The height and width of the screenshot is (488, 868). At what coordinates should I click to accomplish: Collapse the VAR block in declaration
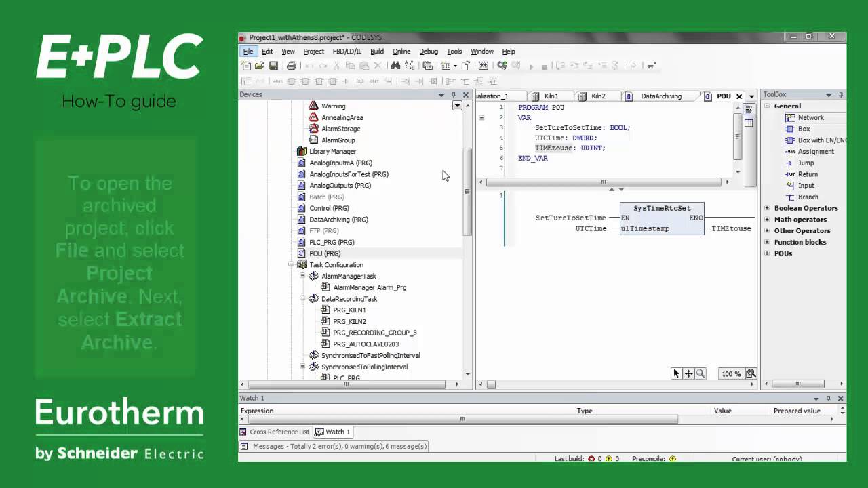(481, 117)
